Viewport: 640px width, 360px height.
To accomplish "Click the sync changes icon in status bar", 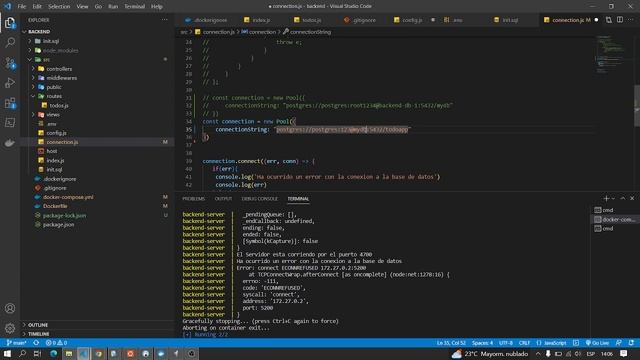I will click(36, 343).
